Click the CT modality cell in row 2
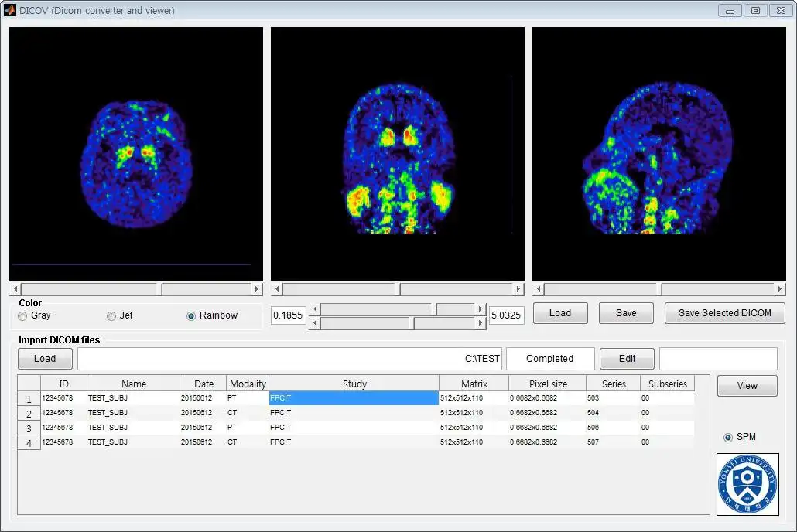Viewport: 797px width, 532px height. tap(248, 413)
